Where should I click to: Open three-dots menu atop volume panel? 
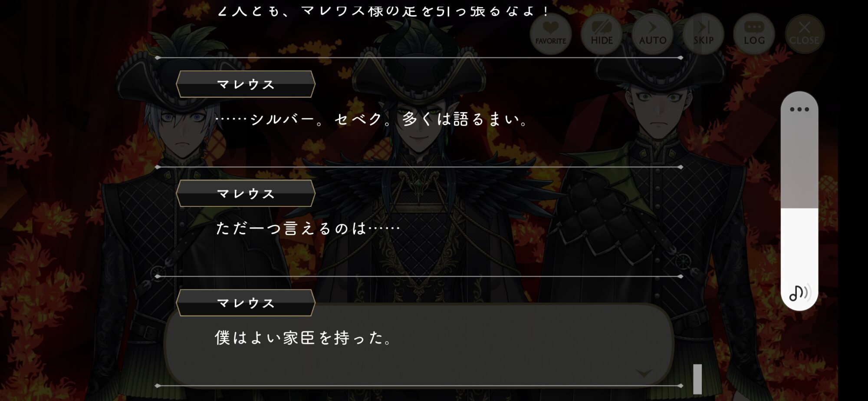799,109
